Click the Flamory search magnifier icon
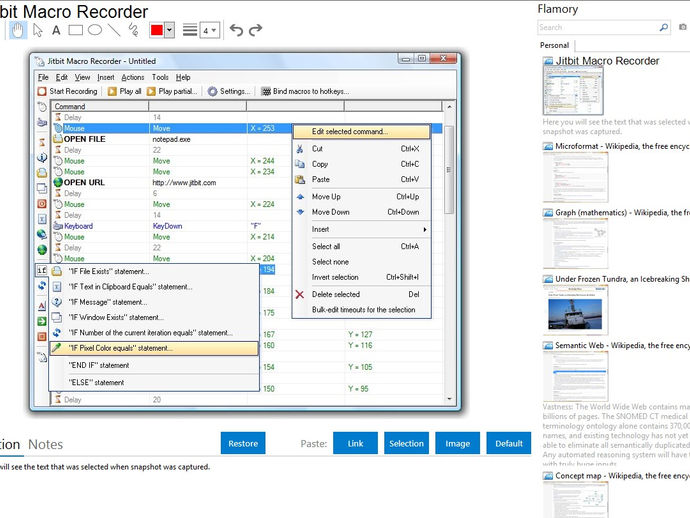Screen dimensions: 690x518 [x=664, y=27]
